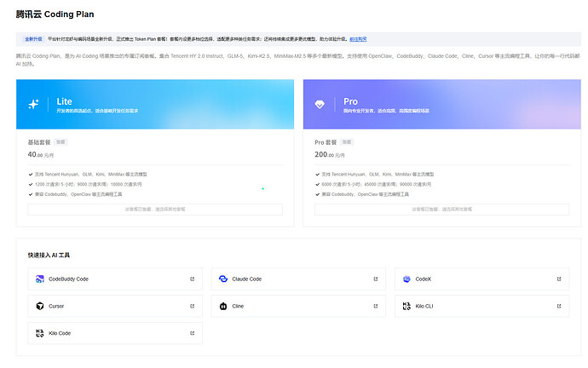Click the 快速接入 AI 工具 section heading

tap(49, 256)
